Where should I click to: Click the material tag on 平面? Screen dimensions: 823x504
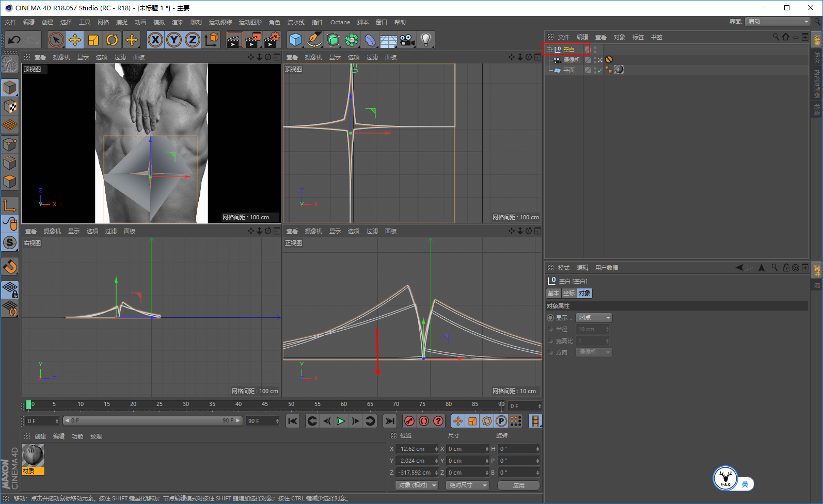click(619, 70)
